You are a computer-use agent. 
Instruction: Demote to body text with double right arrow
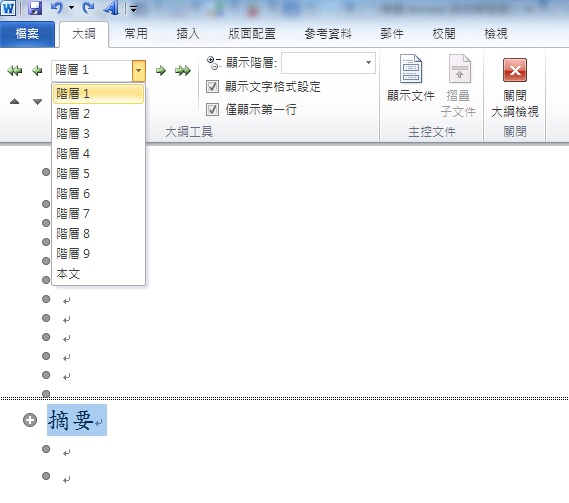tap(183, 70)
